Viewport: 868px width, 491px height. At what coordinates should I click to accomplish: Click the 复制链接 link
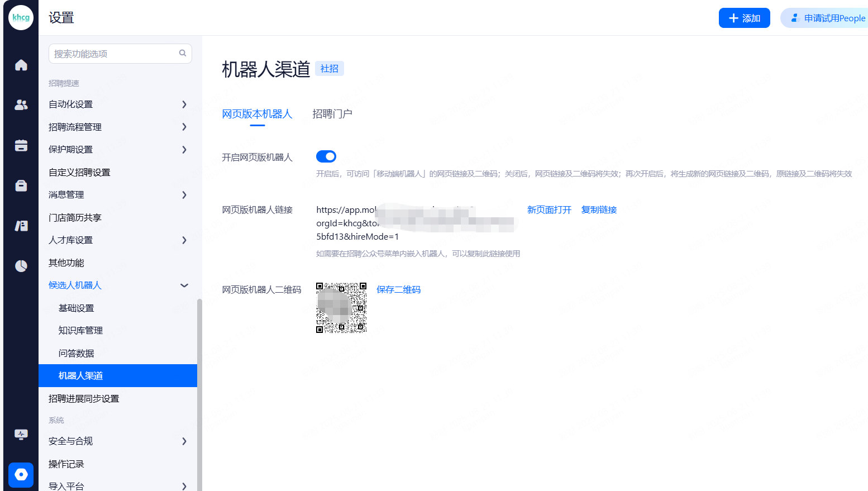coord(599,210)
